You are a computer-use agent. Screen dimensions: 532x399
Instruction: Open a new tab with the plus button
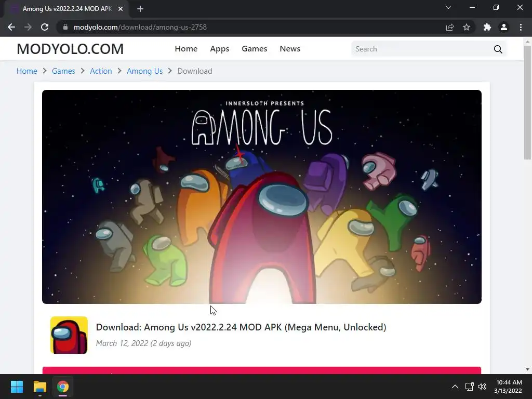140,9
